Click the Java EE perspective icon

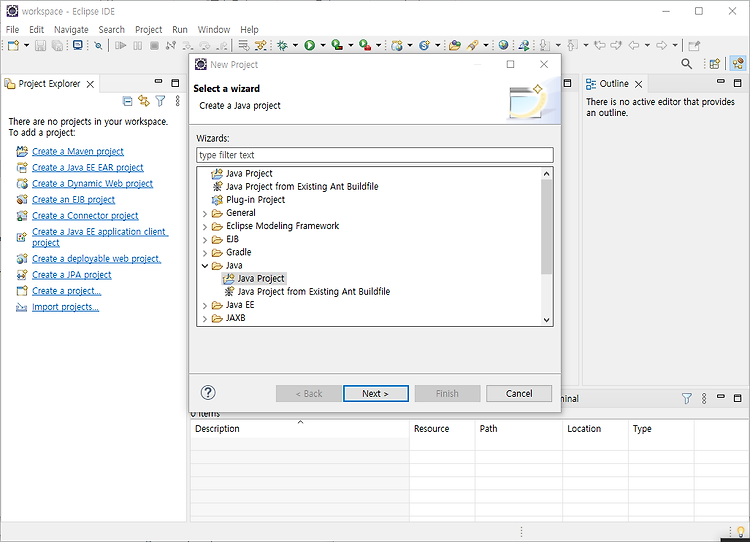pos(738,64)
